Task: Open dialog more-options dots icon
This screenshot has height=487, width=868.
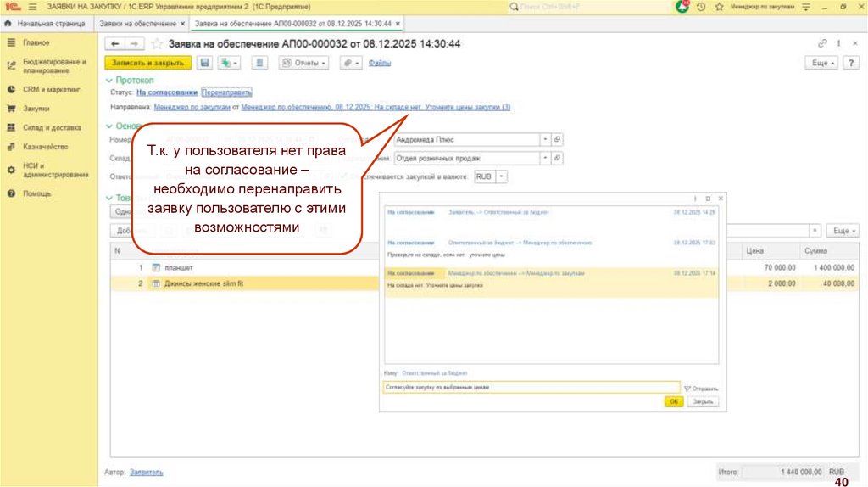Action: click(x=695, y=199)
